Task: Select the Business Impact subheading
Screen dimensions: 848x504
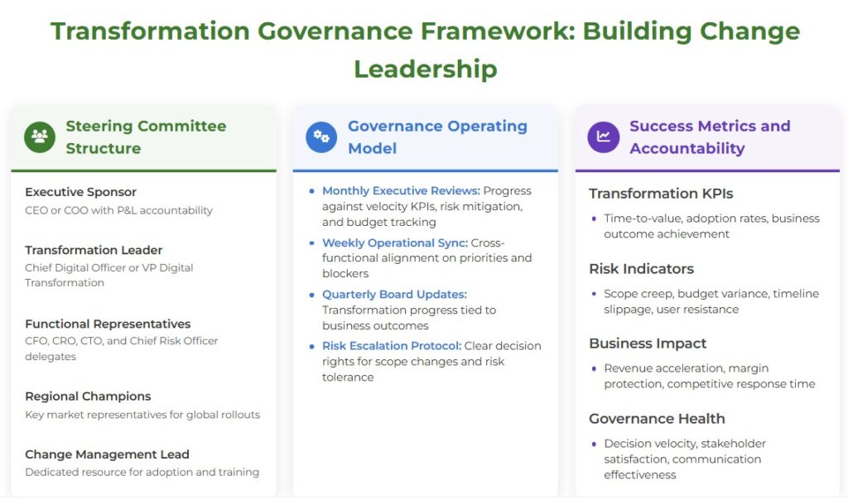Action: click(648, 343)
